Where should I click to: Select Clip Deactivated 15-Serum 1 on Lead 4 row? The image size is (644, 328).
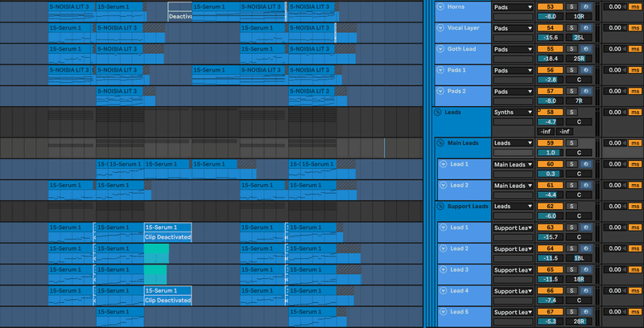tap(168, 296)
